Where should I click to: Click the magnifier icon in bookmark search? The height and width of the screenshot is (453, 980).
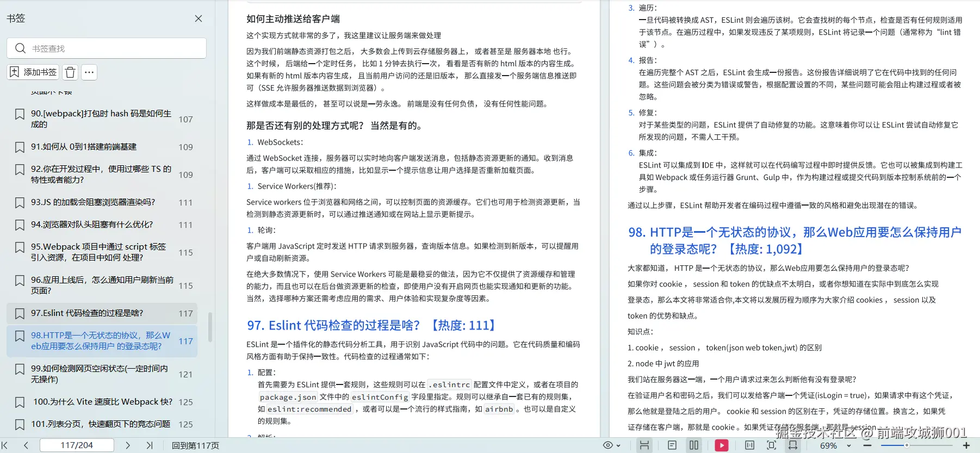pyautogui.click(x=21, y=48)
